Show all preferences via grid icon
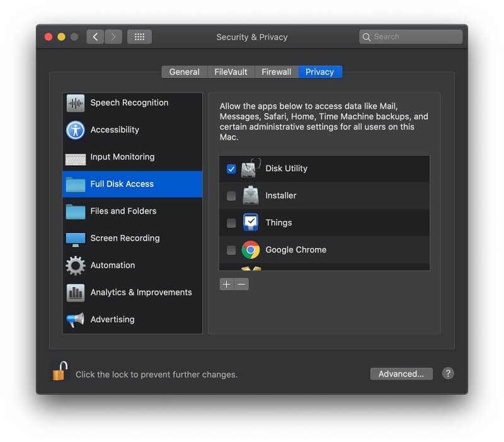 click(139, 37)
